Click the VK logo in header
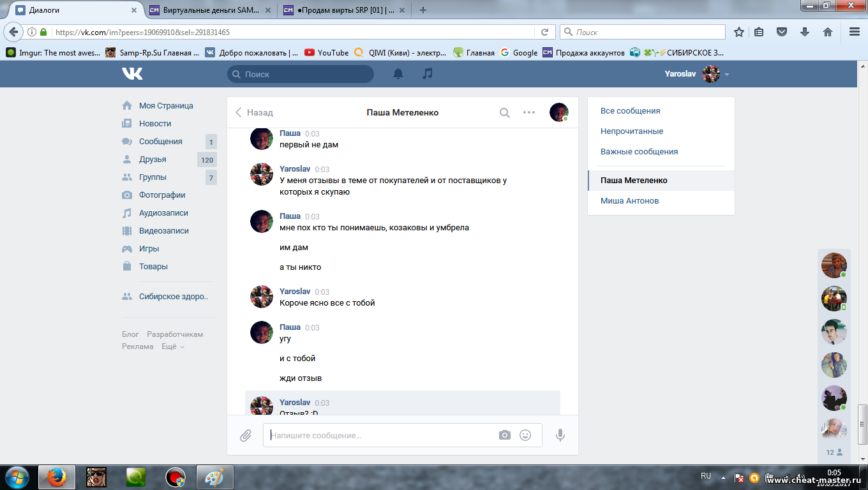This screenshot has width=868, height=490. [x=133, y=74]
